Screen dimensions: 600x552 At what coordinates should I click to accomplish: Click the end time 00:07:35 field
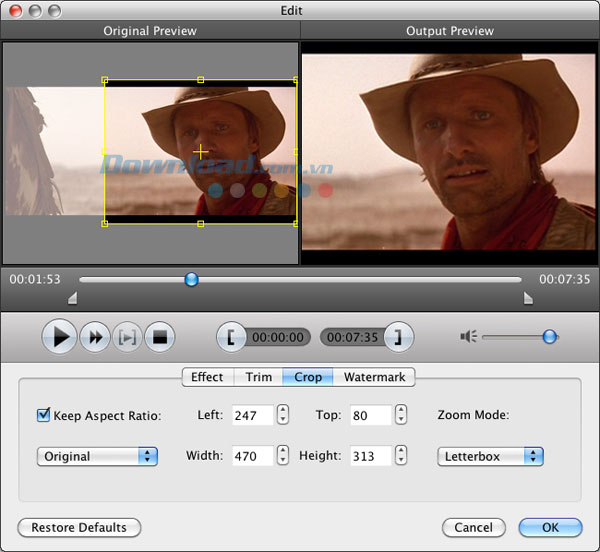[x=352, y=337]
